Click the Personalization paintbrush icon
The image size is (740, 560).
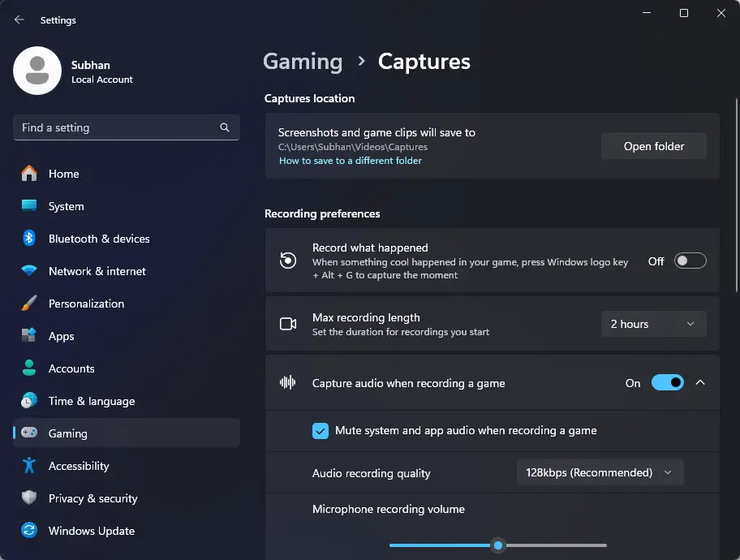28,304
